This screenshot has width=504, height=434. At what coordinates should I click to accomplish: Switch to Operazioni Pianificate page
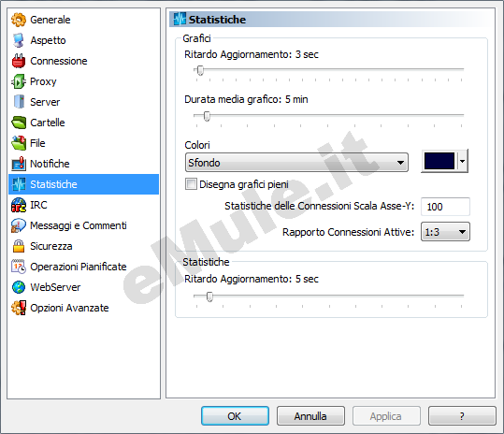click(x=79, y=267)
